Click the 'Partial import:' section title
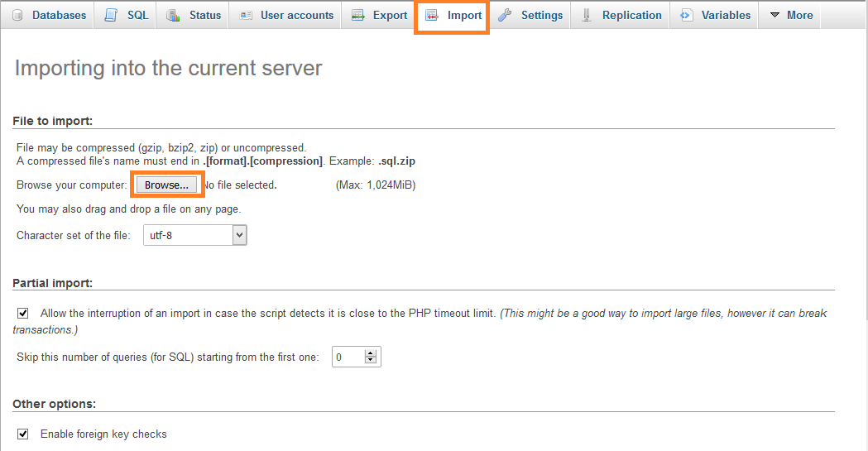 pos(53,283)
